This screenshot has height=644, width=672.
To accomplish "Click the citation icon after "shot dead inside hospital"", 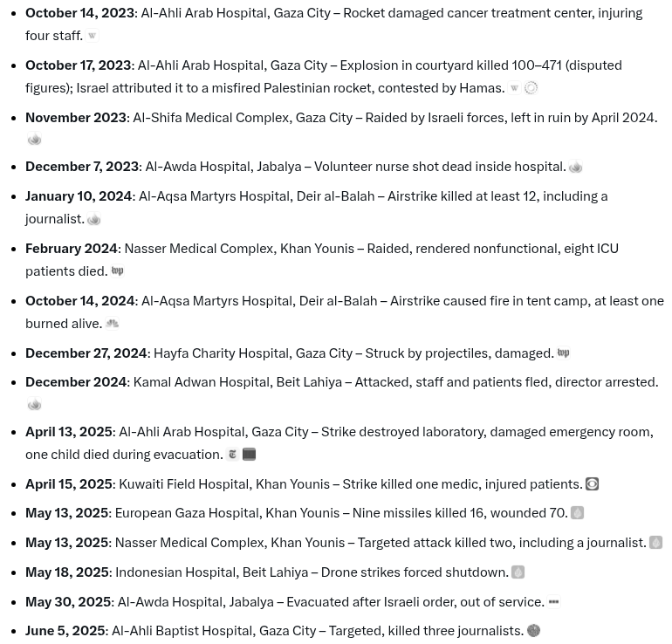I will pyautogui.click(x=575, y=168).
